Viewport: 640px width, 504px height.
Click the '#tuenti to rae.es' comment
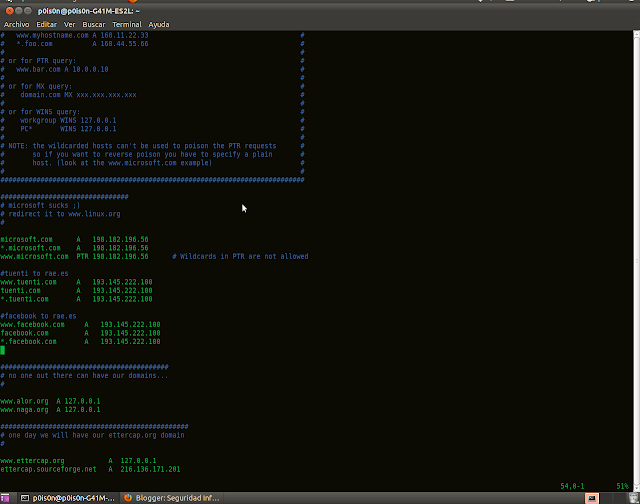click(34, 273)
